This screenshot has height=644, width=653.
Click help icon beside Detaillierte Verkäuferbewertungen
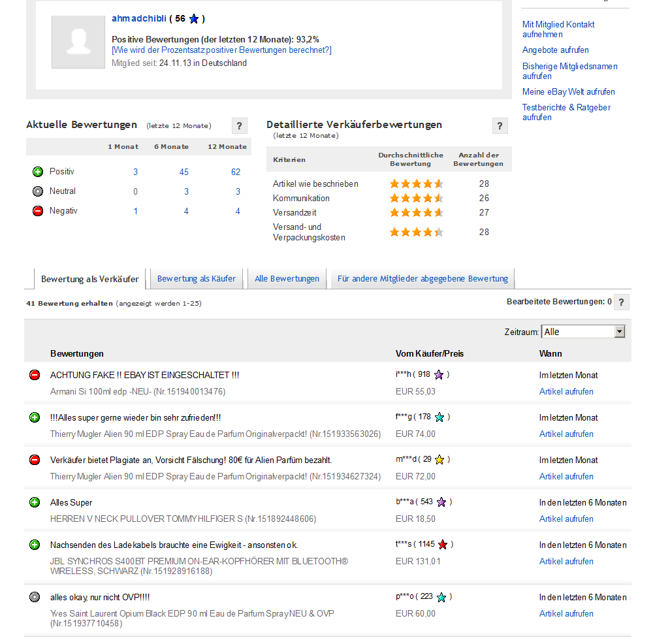pyautogui.click(x=500, y=126)
